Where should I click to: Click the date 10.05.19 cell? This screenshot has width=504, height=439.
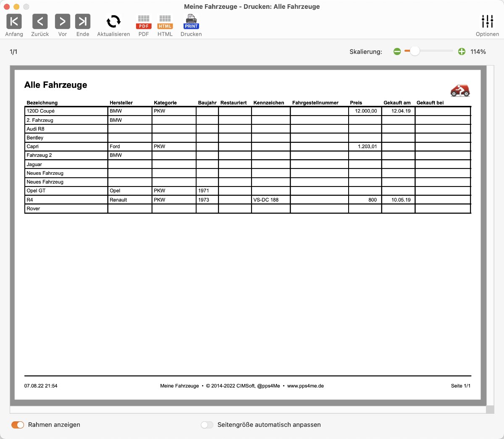(398, 200)
